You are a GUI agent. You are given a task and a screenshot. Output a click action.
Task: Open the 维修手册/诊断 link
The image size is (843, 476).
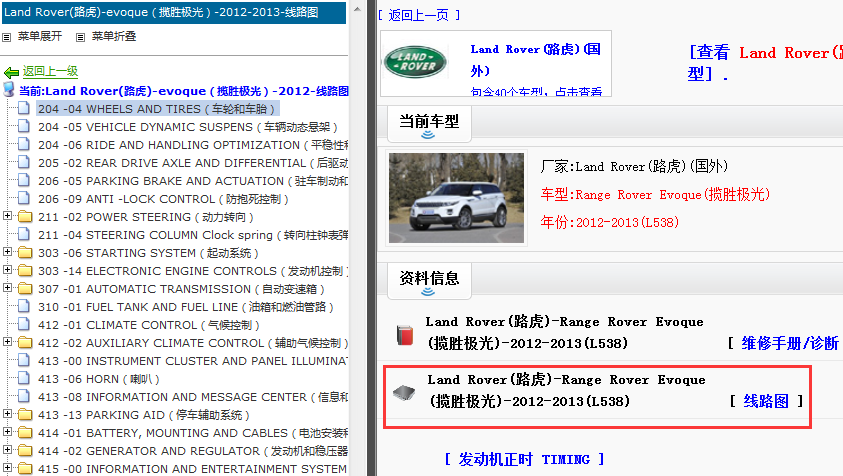(790, 343)
